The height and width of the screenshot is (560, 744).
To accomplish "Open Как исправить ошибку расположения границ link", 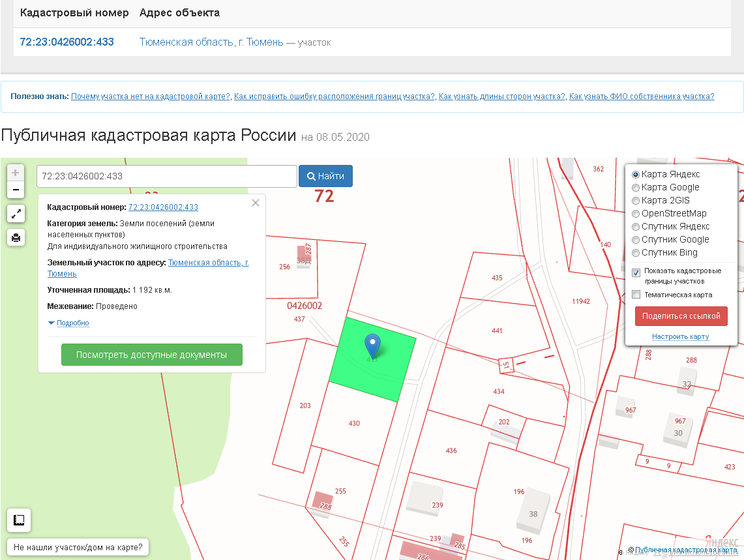I will coord(335,96).
